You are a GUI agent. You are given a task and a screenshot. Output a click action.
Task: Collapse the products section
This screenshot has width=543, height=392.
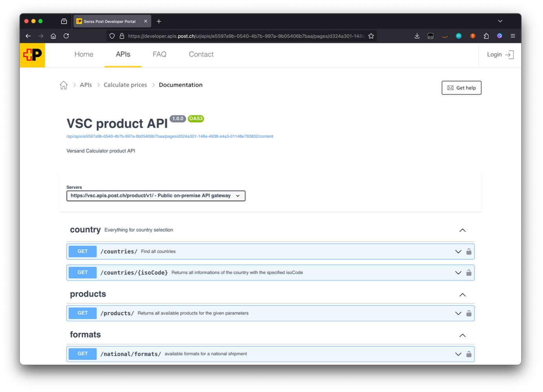pyautogui.click(x=463, y=295)
